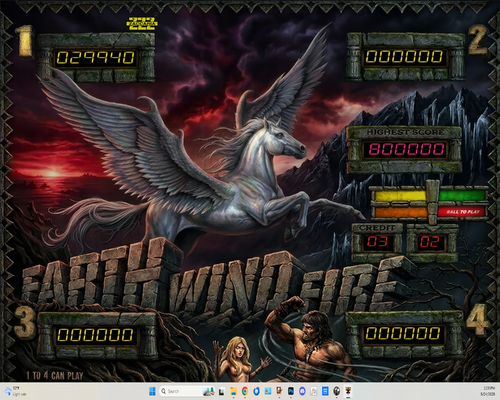This screenshot has width=500, height=400.
Task: Click player 3 score display
Action: point(95,335)
